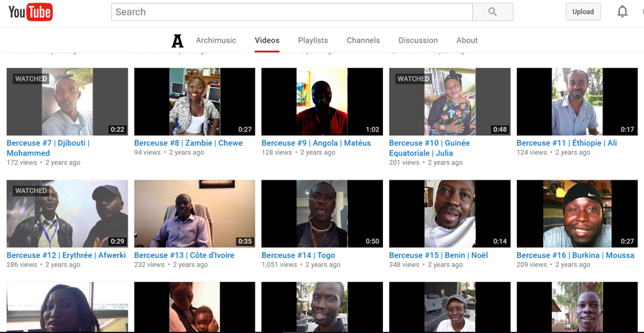Click title link Berceuse #10 | Guinée Equatoriale | Julia
The height and width of the screenshot is (333, 644).
coord(430,148)
